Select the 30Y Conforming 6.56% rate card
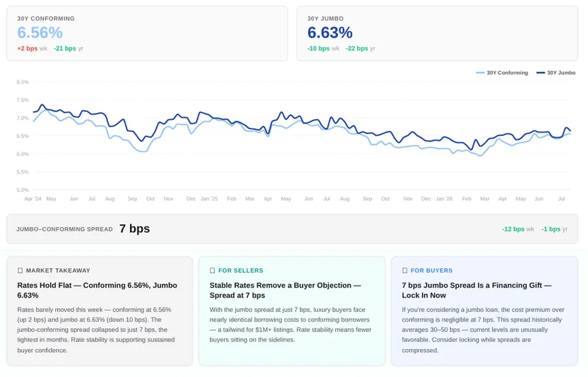Image resolution: width=588 pixels, height=377 pixels. (147, 33)
